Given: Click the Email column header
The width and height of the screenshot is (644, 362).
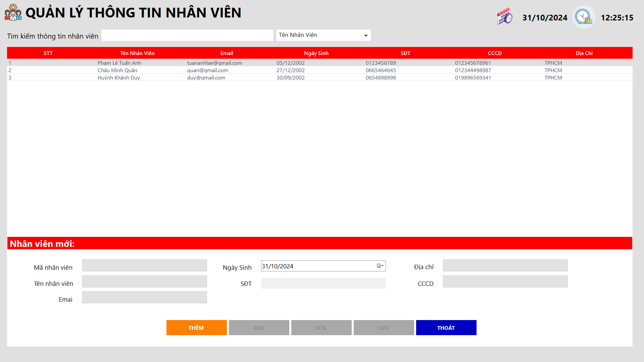Looking at the screenshot, I should [227, 53].
